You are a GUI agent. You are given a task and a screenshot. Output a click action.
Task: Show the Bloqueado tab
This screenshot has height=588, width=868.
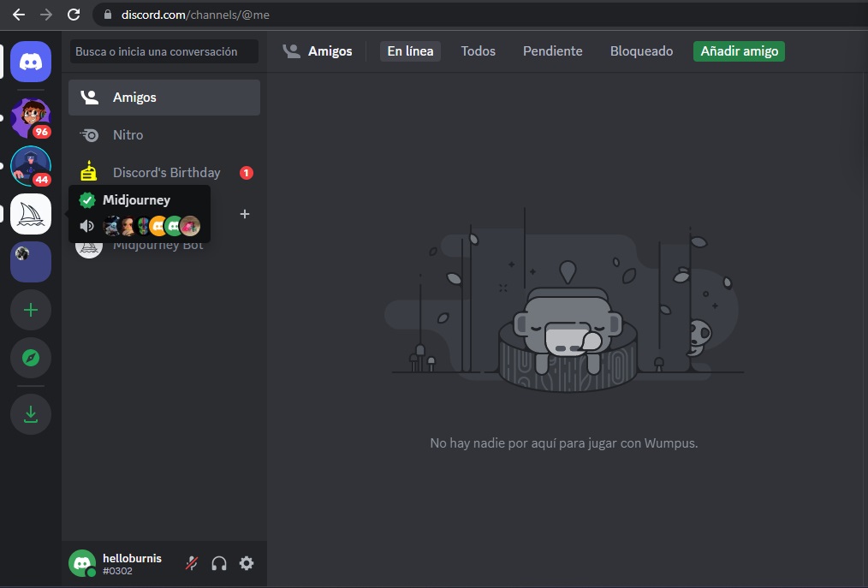(642, 51)
